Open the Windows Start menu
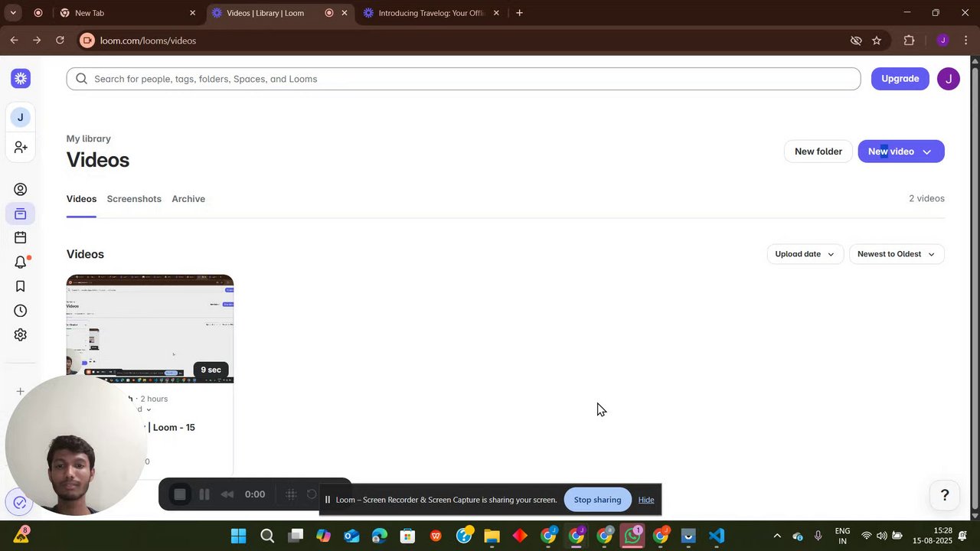 coord(239,536)
